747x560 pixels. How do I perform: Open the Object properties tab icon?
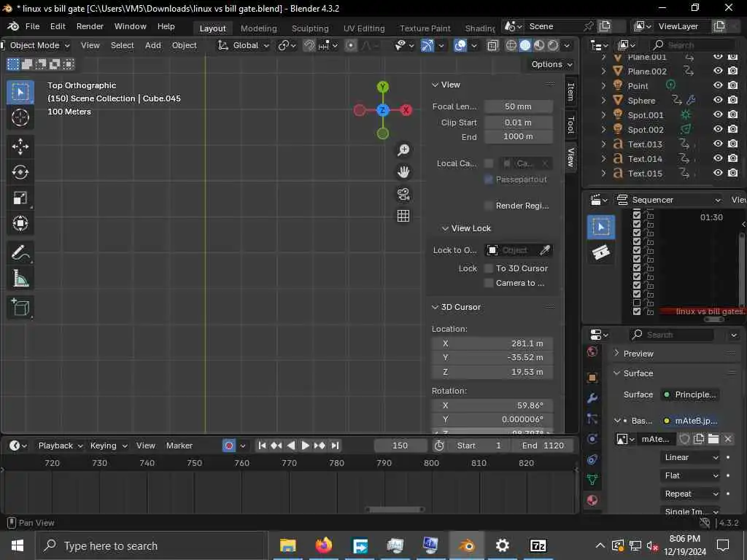(592, 378)
